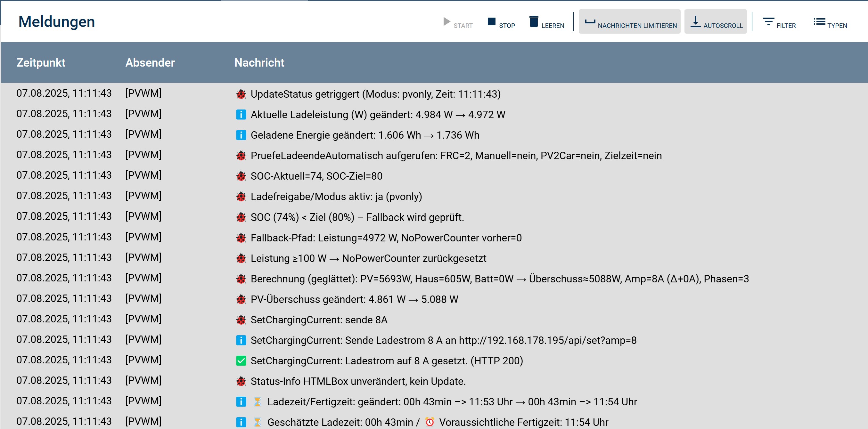
Task: Select the PV-Überschuss geändert message row
Action: pyautogui.click(x=354, y=299)
